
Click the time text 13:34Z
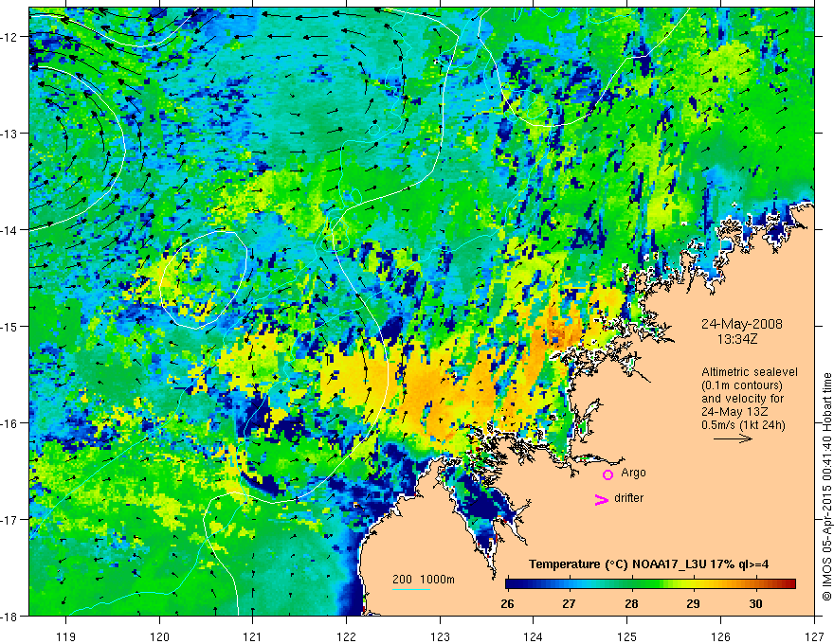point(736,339)
